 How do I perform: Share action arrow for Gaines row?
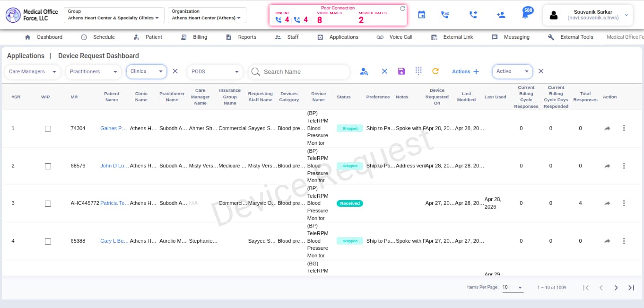coord(607,128)
